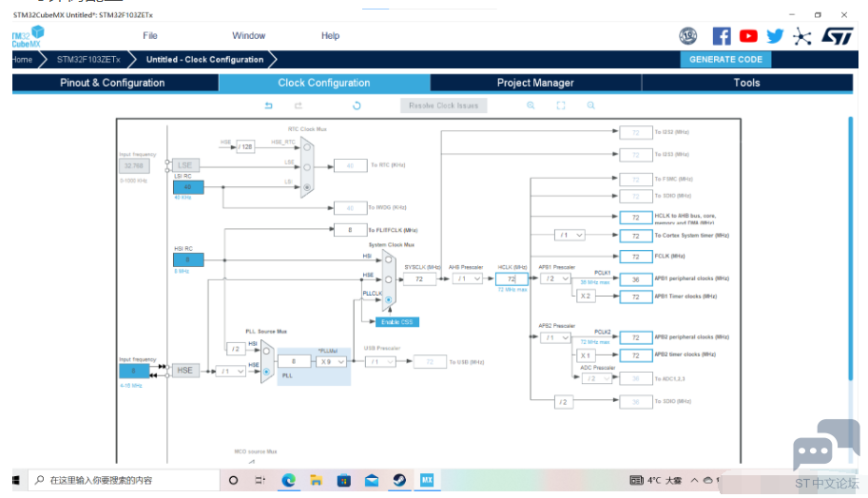Click the ST logo
This screenshot has height=498, width=868.
click(x=838, y=36)
